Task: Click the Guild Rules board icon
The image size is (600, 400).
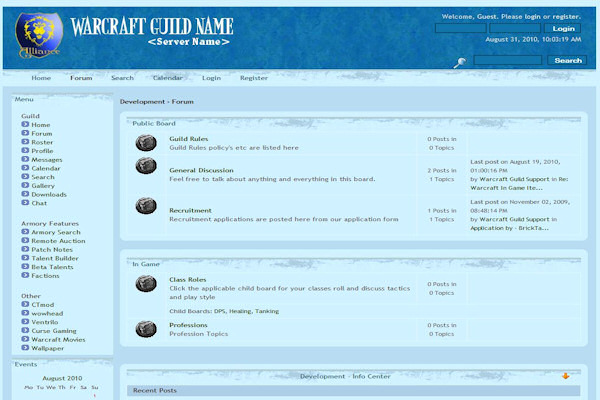Action: tap(146, 143)
